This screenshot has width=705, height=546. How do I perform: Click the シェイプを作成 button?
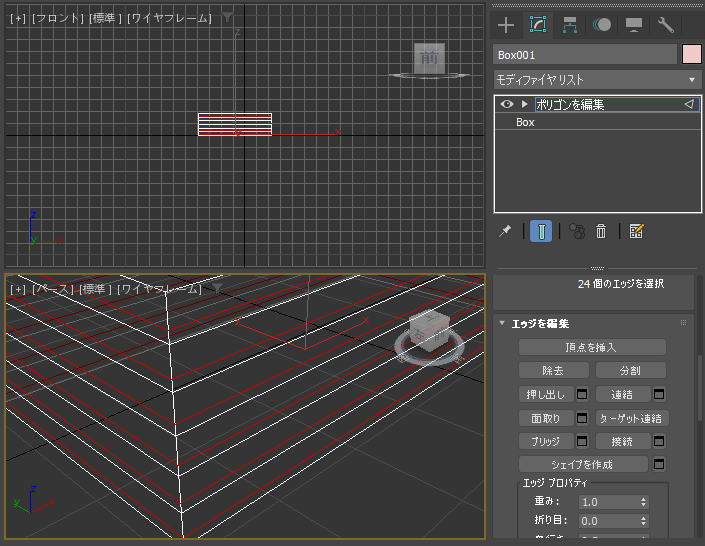click(x=583, y=464)
